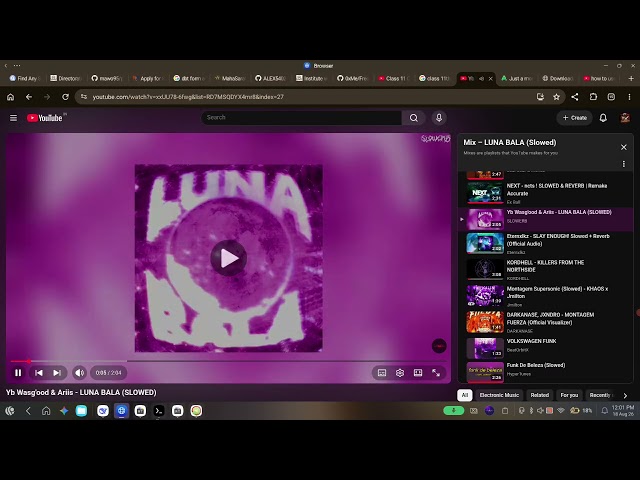Click the search magnifier button
This screenshot has width=640, height=480.
[413, 118]
